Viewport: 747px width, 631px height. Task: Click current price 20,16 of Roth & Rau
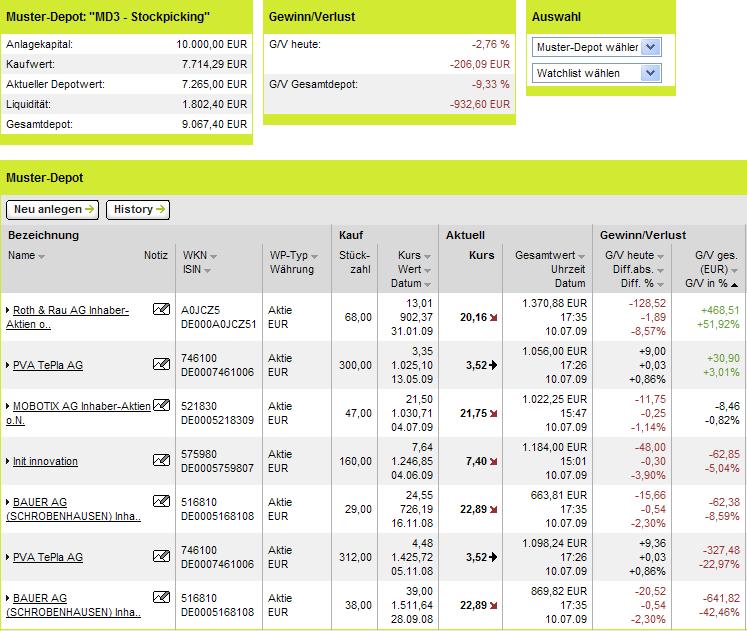point(474,317)
